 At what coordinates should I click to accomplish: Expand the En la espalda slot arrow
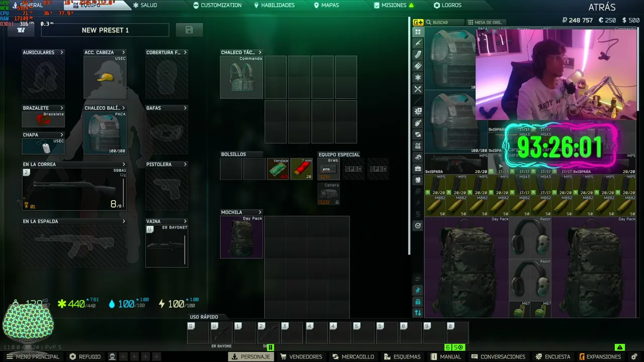pyautogui.click(x=123, y=221)
